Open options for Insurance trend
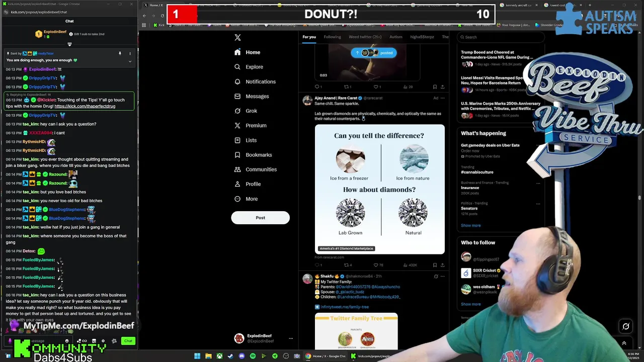Viewport: 644px width, 362px height. tap(538, 183)
